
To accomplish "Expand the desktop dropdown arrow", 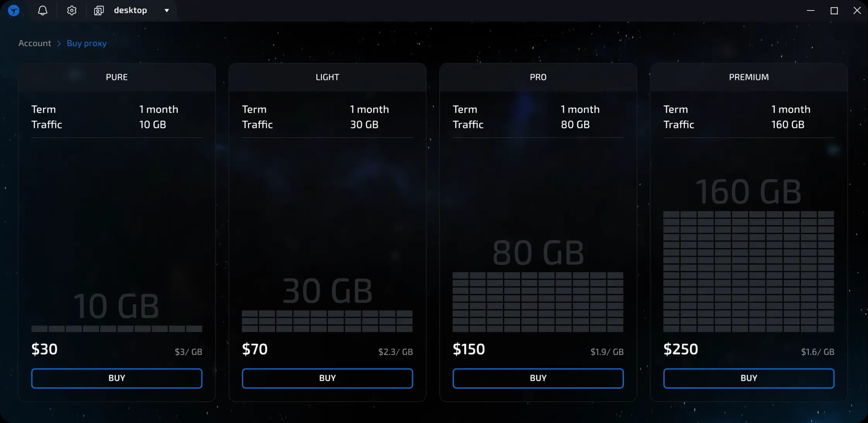I will pyautogui.click(x=167, y=10).
